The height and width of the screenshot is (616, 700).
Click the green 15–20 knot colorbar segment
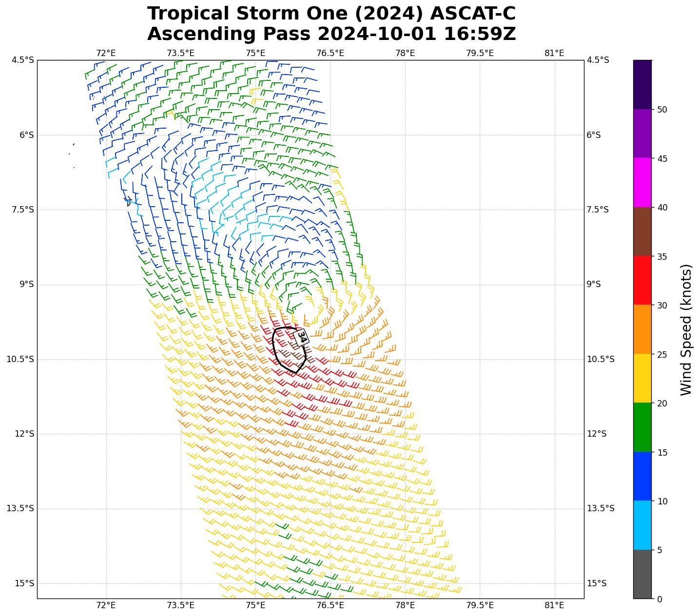pyautogui.click(x=642, y=427)
